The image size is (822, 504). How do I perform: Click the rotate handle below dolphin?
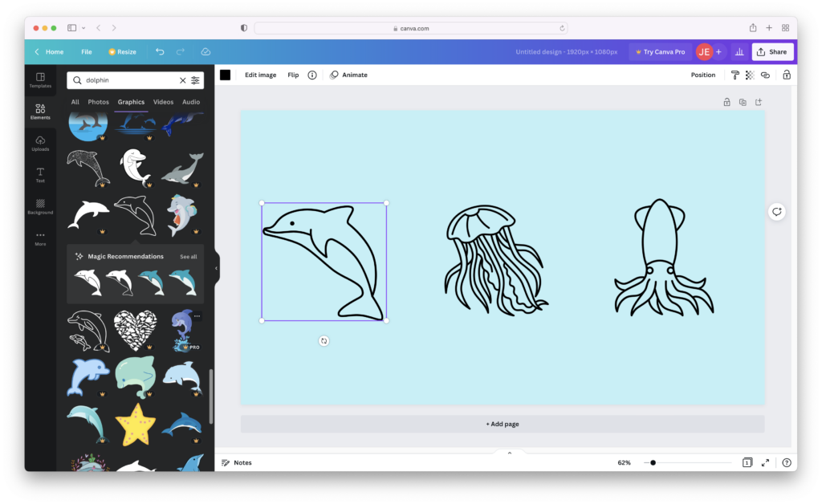[324, 341]
